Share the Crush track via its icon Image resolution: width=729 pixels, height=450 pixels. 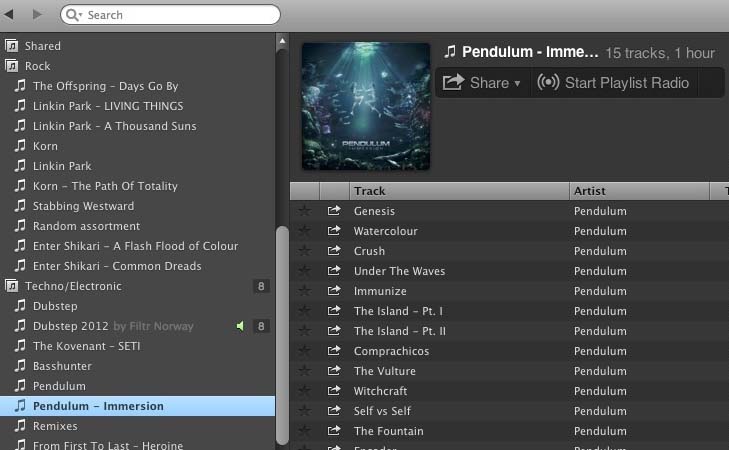(x=334, y=251)
